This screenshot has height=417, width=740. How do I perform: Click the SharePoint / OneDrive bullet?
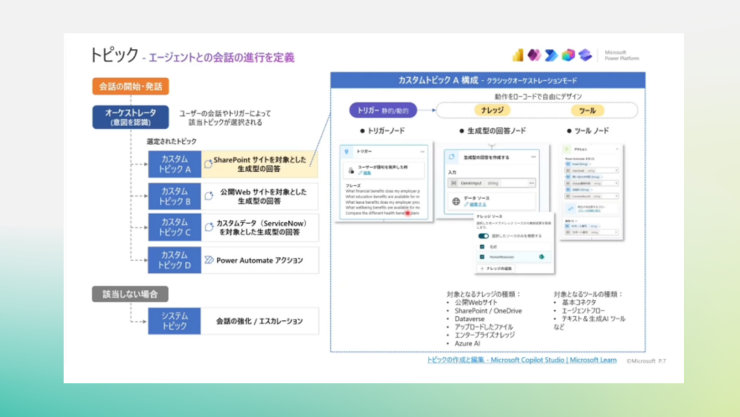[x=488, y=311]
